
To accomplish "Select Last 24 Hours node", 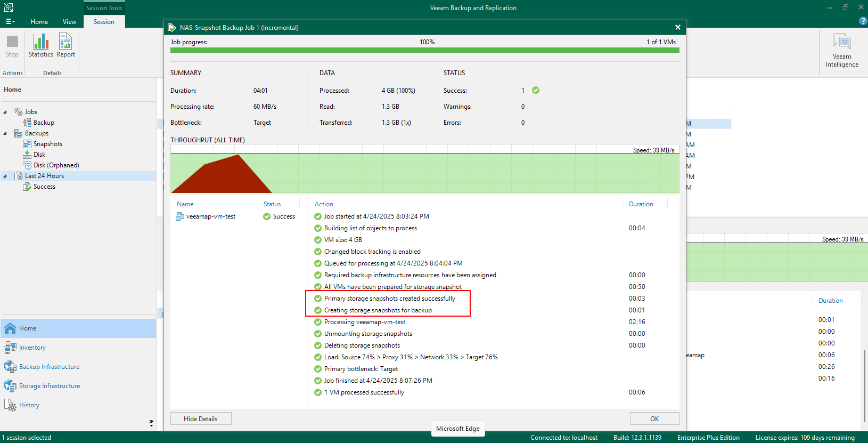I will tap(44, 176).
